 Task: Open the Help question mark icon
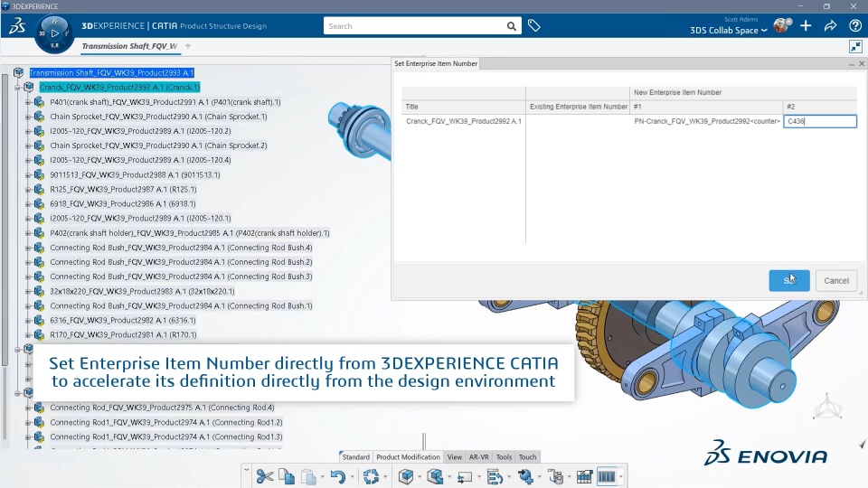tap(854, 25)
